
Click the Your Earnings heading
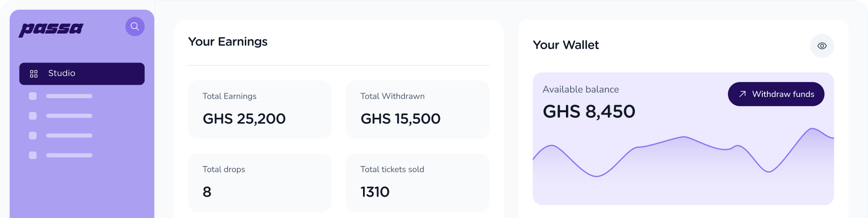228,41
